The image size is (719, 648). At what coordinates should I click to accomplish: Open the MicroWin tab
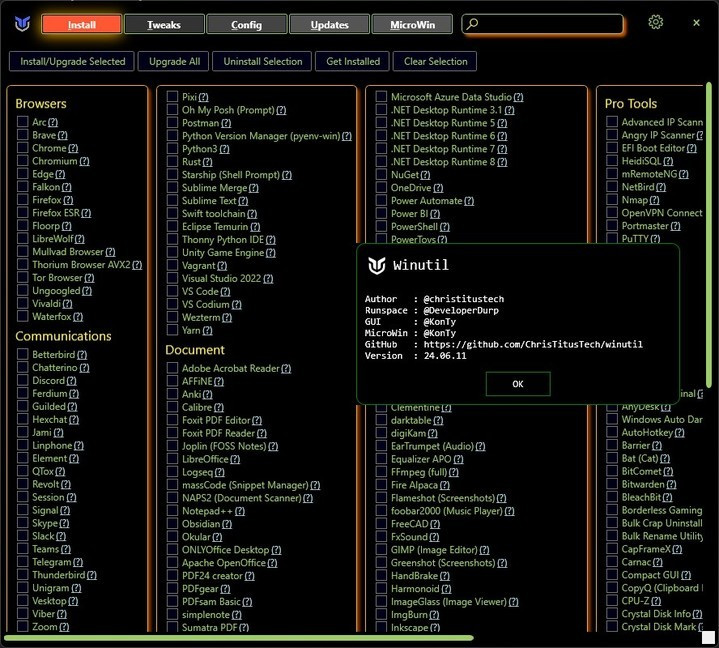411,25
